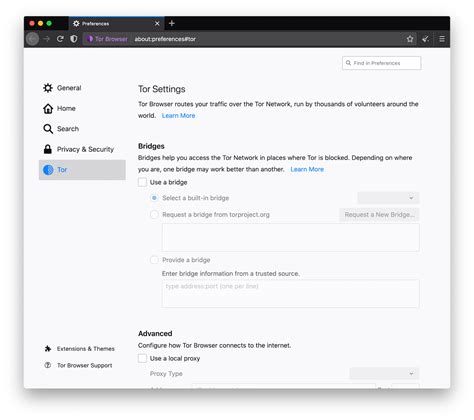The height and width of the screenshot is (420, 474).
Task: Choose Provide a bridge option
Action: 154,260
